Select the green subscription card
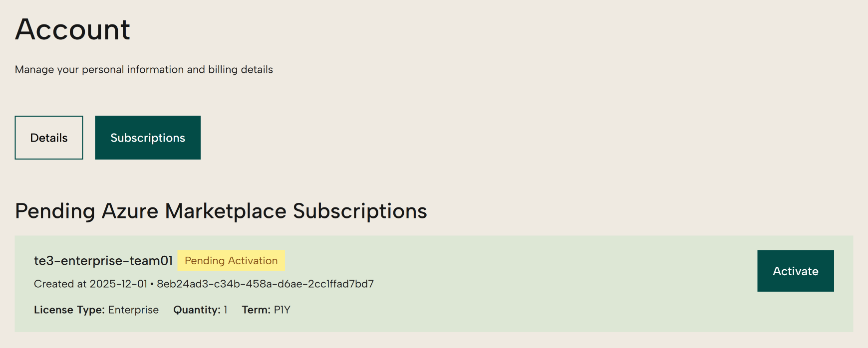The height and width of the screenshot is (348, 868). (x=434, y=284)
